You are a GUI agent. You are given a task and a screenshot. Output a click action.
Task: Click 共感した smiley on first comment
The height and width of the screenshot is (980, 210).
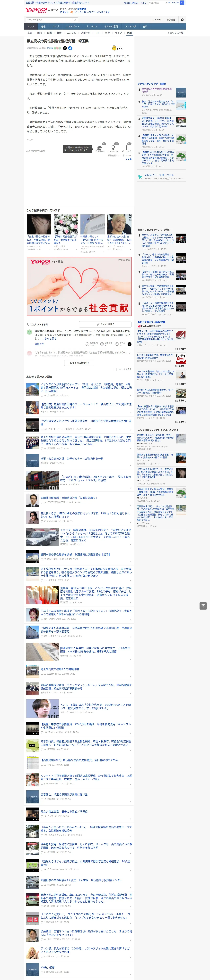click(x=87, y=344)
